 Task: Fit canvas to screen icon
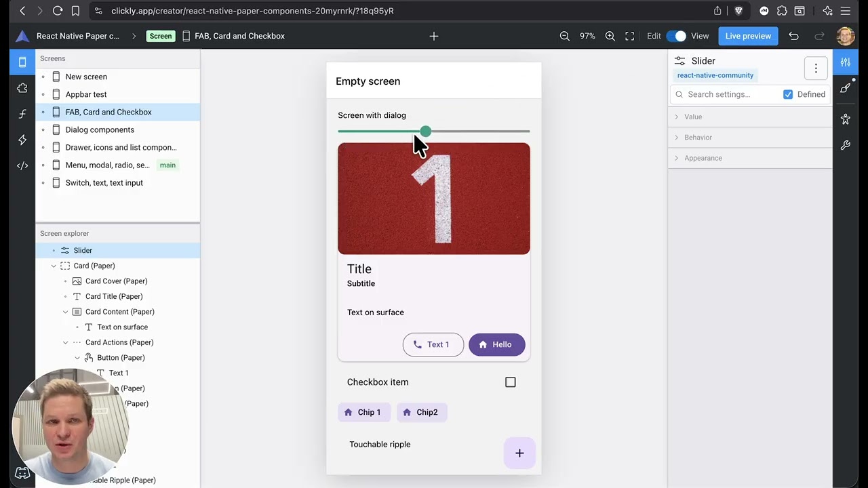(629, 36)
